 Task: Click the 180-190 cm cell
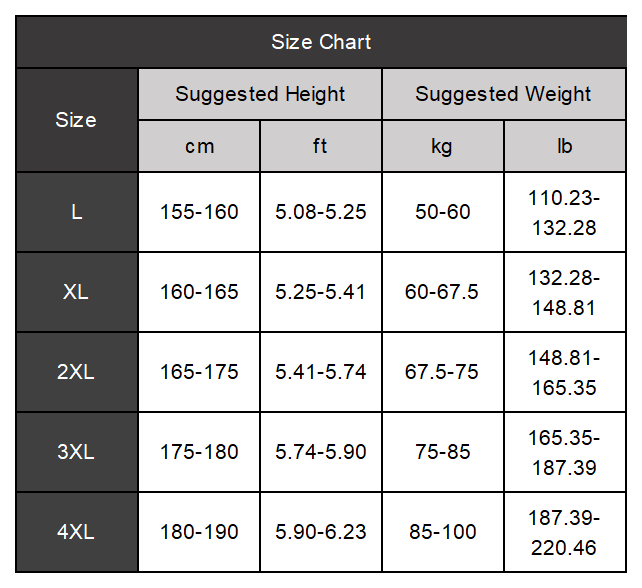click(x=199, y=532)
